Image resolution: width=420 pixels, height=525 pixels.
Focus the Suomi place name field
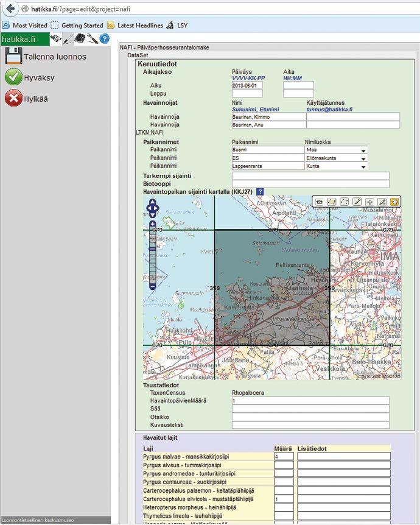(268, 150)
